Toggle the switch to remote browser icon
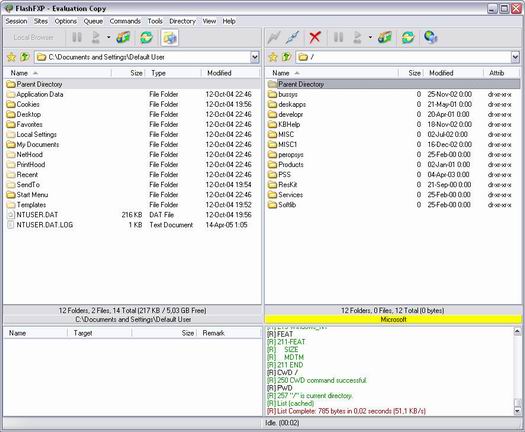525x432 pixels. tap(169, 38)
